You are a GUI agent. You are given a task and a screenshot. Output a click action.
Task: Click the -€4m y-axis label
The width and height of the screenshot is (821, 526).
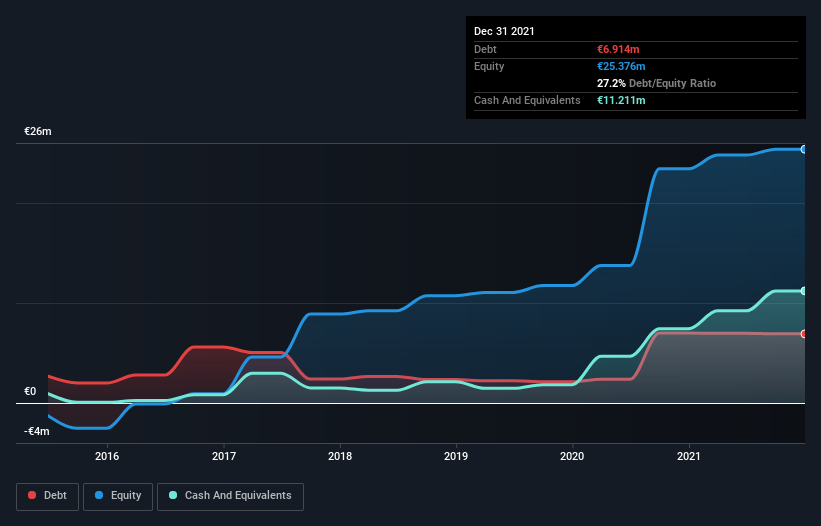pos(37,431)
